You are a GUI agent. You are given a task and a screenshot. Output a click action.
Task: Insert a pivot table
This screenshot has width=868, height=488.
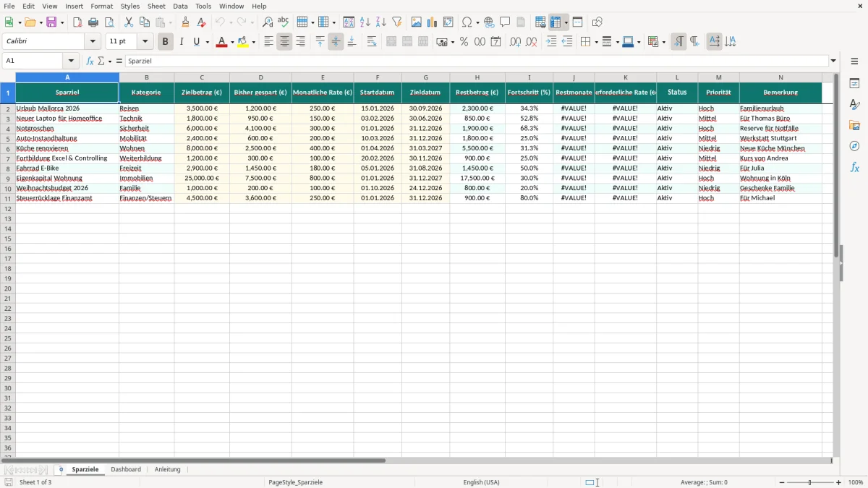click(x=448, y=22)
